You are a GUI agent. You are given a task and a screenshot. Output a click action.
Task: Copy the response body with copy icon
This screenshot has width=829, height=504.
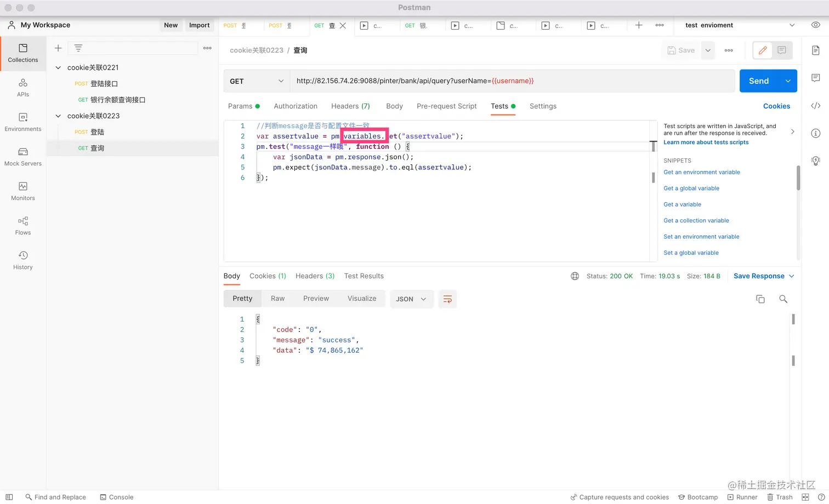pos(760,299)
